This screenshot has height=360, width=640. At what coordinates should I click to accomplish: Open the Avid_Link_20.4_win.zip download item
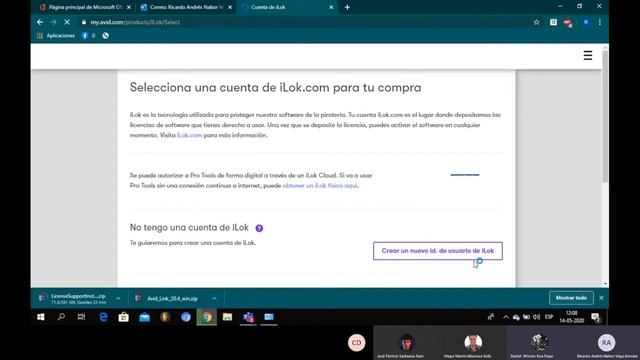(x=171, y=299)
